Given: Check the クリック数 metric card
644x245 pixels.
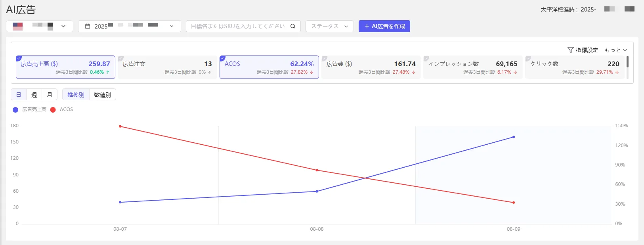Looking at the screenshot, I should pos(528,58).
